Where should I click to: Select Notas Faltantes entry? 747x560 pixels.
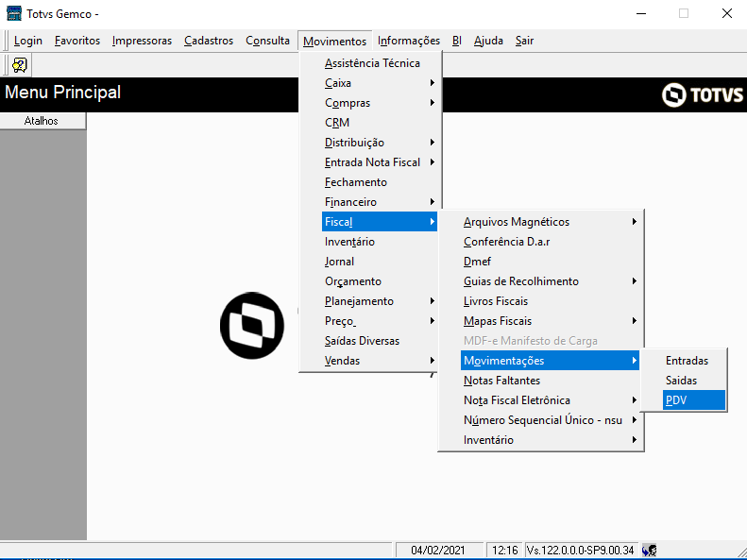click(550, 381)
